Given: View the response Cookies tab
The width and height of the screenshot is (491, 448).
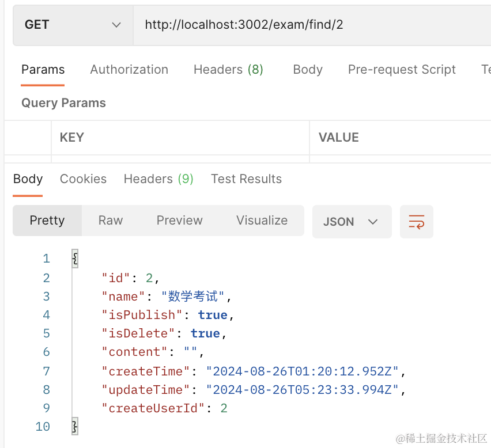Looking at the screenshot, I should 83,179.
